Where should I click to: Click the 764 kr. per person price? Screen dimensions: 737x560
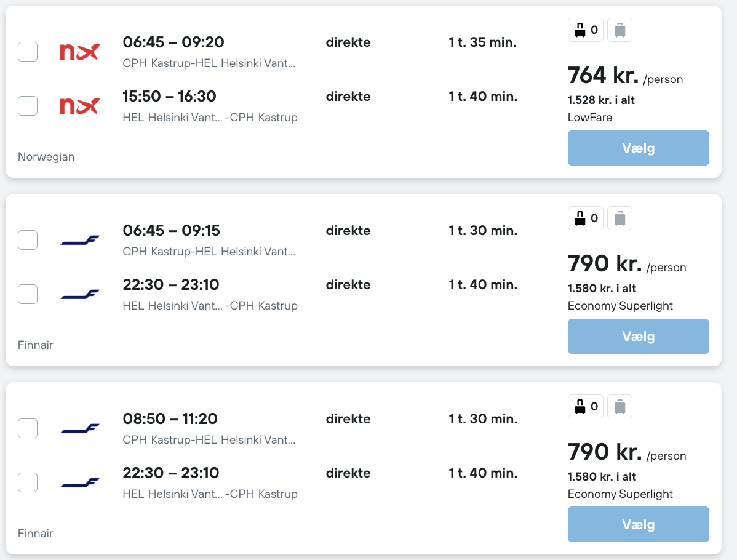(x=625, y=75)
